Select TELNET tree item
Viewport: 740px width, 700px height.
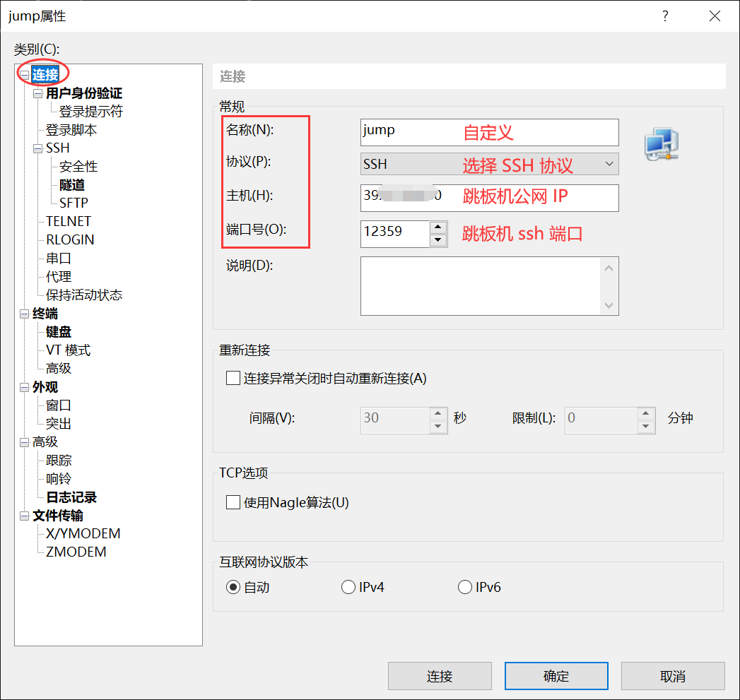(x=69, y=221)
